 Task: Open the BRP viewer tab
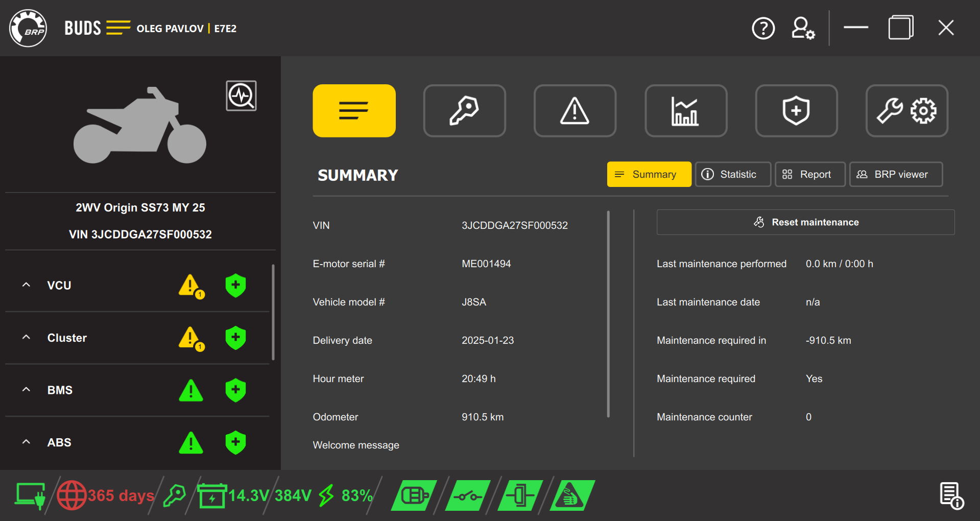pyautogui.click(x=895, y=174)
